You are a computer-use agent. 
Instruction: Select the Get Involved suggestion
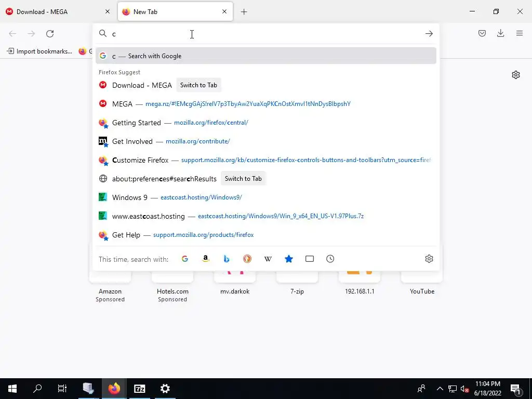tap(265, 141)
